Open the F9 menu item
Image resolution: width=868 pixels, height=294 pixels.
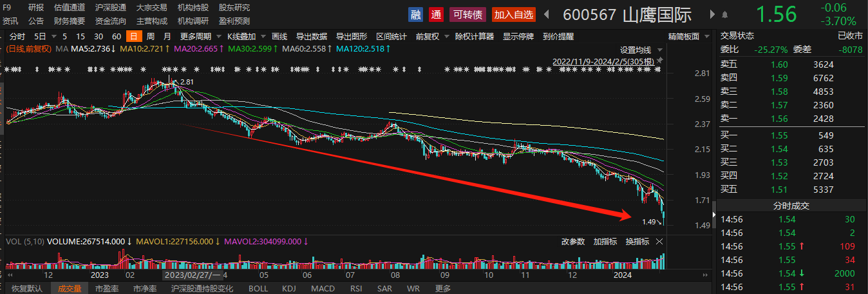pyautogui.click(x=7, y=8)
